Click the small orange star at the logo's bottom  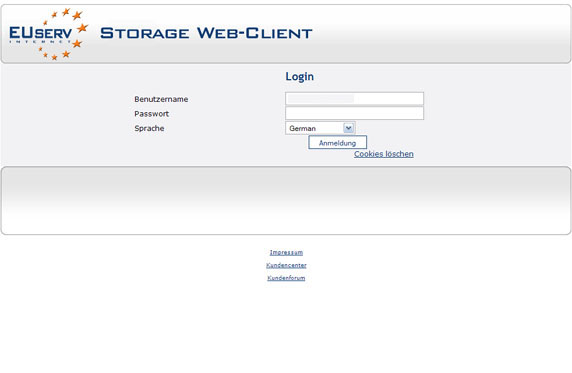[54, 57]
